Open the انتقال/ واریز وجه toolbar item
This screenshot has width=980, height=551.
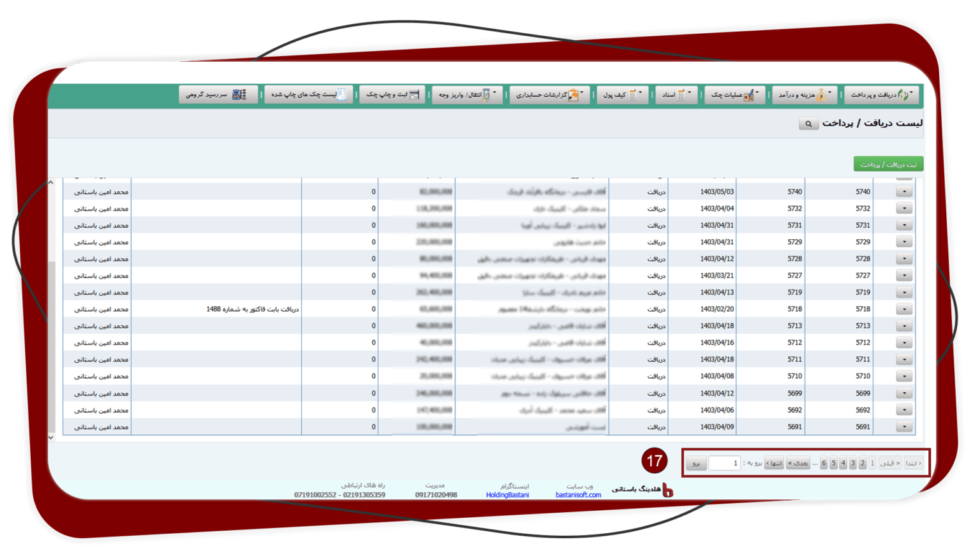467,95
